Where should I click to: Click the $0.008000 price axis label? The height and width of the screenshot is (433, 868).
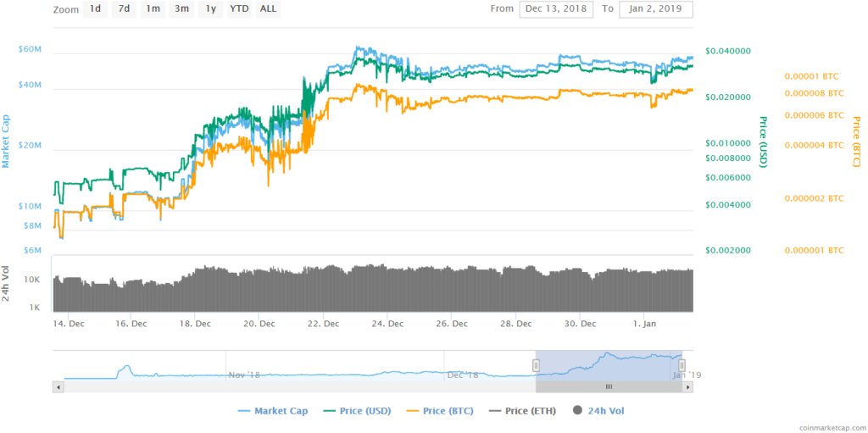coord(728,158)
